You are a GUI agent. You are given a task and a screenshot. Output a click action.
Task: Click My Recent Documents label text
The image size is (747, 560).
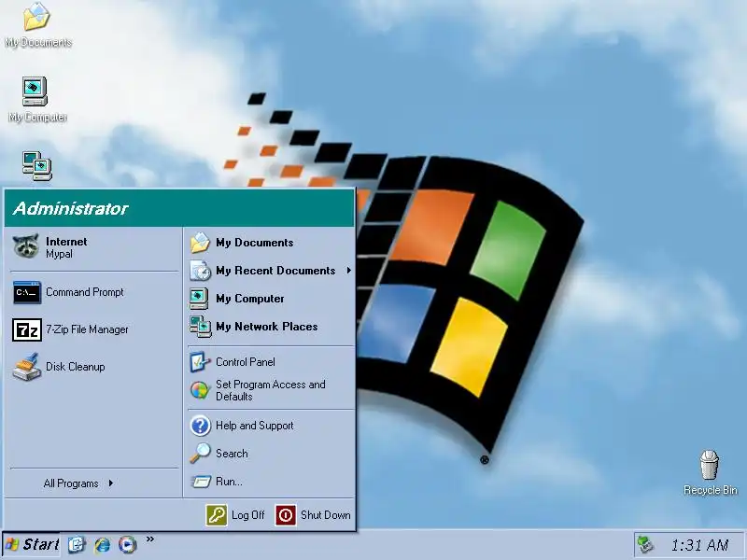coord(275,271)
